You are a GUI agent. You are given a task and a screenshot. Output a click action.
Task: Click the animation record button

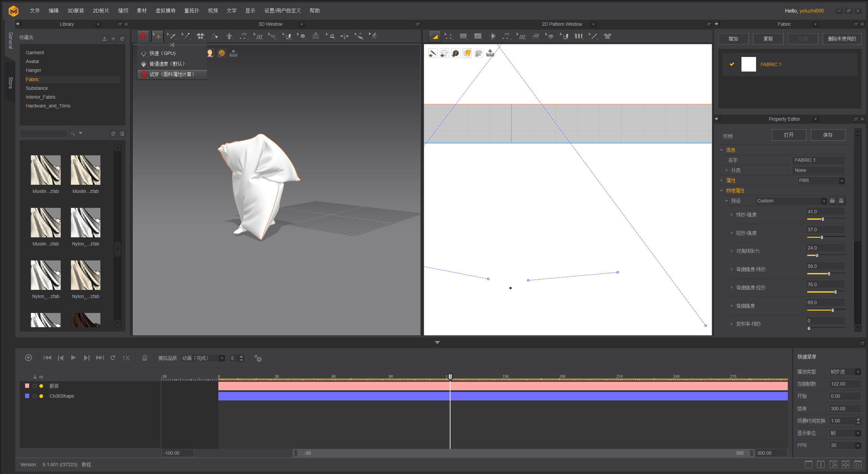(28, 358)
